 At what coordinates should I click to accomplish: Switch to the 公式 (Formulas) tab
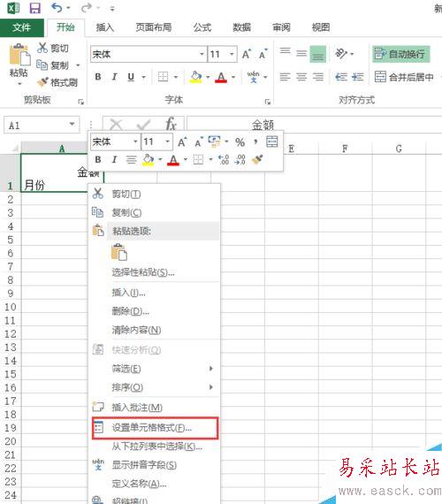[x=202, y=27]
